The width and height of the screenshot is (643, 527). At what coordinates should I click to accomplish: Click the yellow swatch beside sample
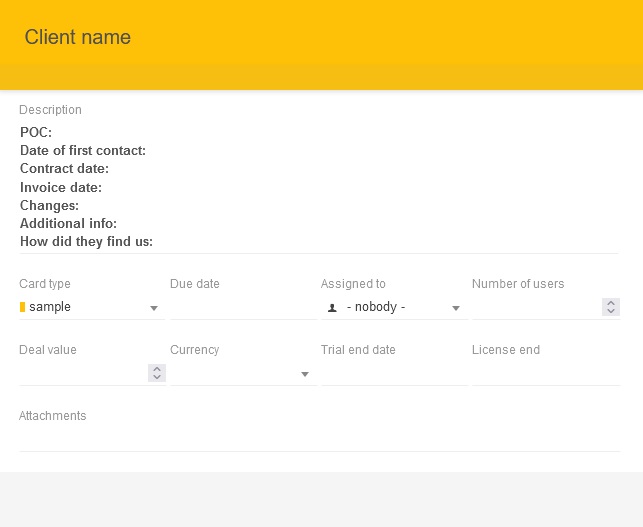point(22,307)
